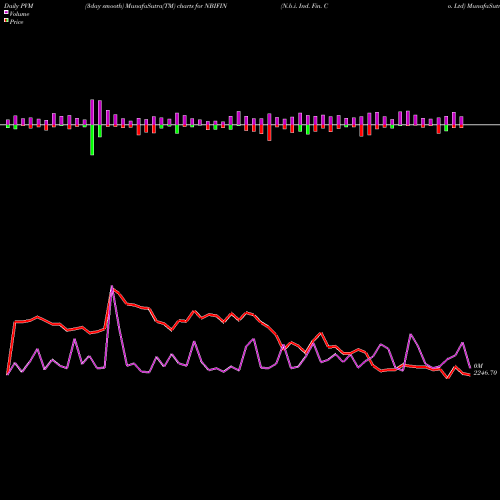The image size is (500, 500).
Task: Click the Price legend color swatch
Action: [6, 20]
